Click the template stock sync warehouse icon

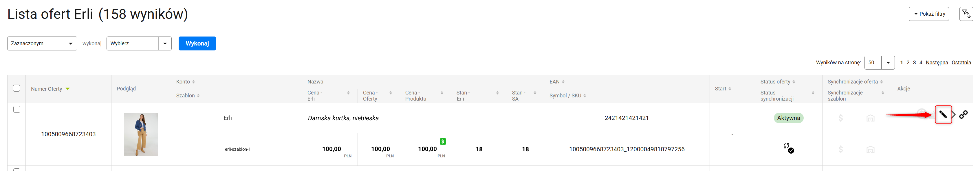pos(870,149)
